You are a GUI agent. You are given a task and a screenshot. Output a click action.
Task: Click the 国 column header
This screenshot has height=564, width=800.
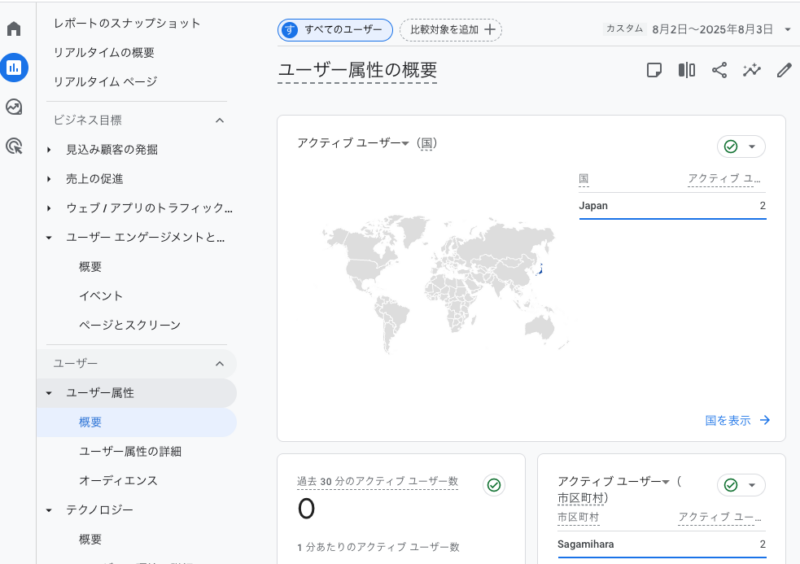[x=584, y=179]
